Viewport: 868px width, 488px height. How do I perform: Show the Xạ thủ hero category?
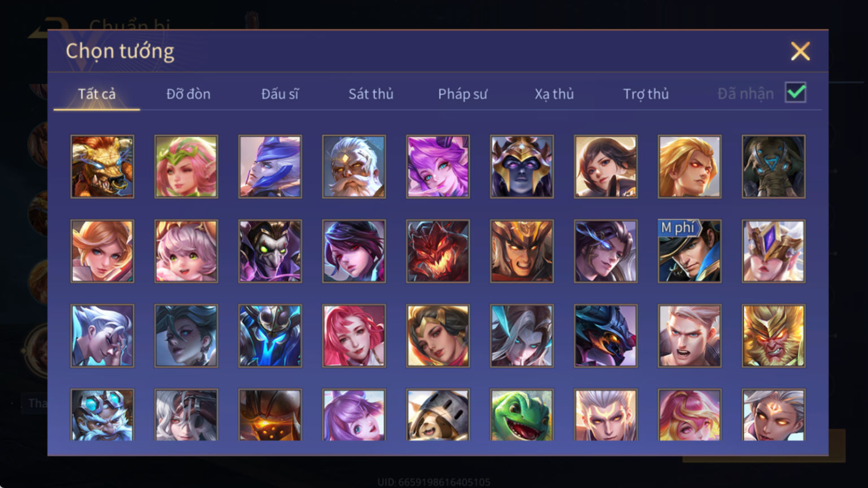click(554, 94)
